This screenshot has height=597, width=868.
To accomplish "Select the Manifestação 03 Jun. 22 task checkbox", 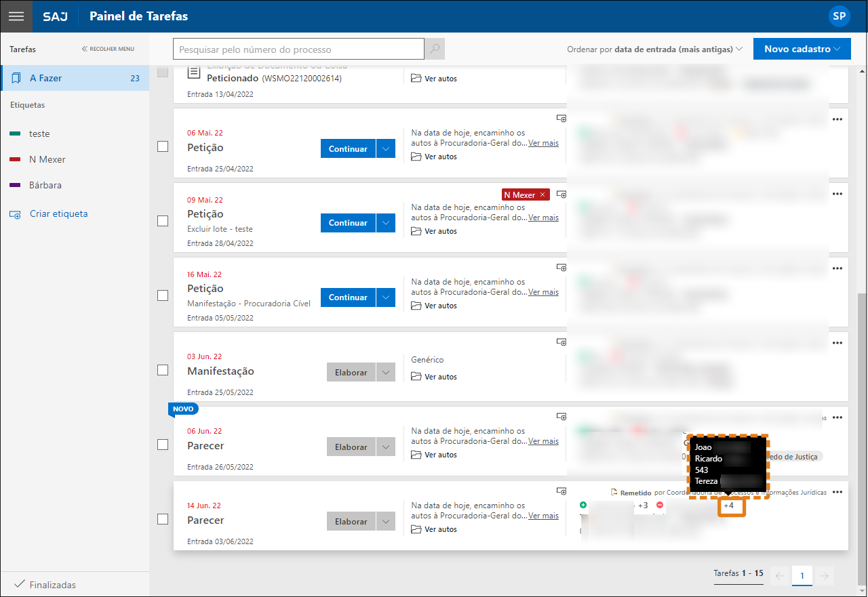I will click(163, 370).
